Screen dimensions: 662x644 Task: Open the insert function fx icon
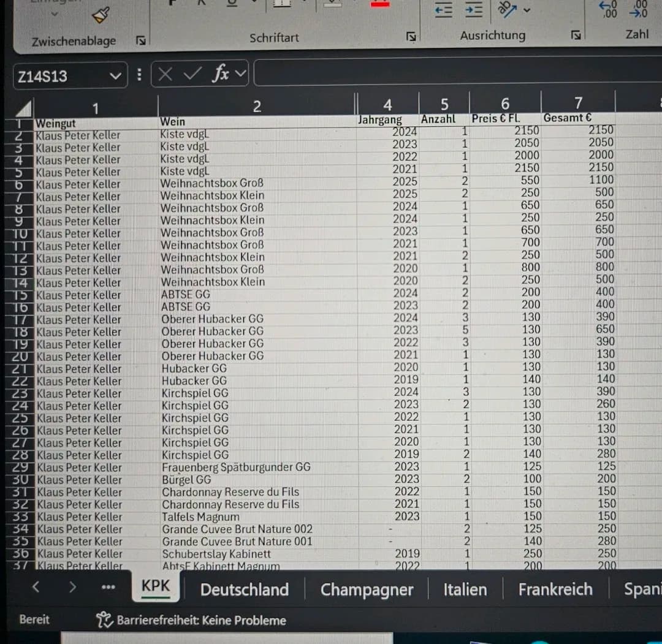(221, 74)
